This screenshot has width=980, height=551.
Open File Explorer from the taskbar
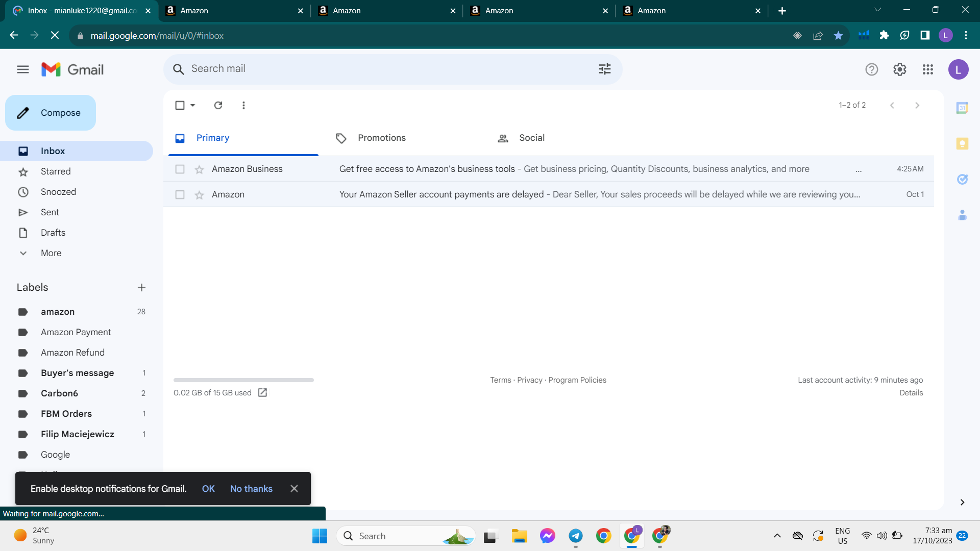click(520, 536)
